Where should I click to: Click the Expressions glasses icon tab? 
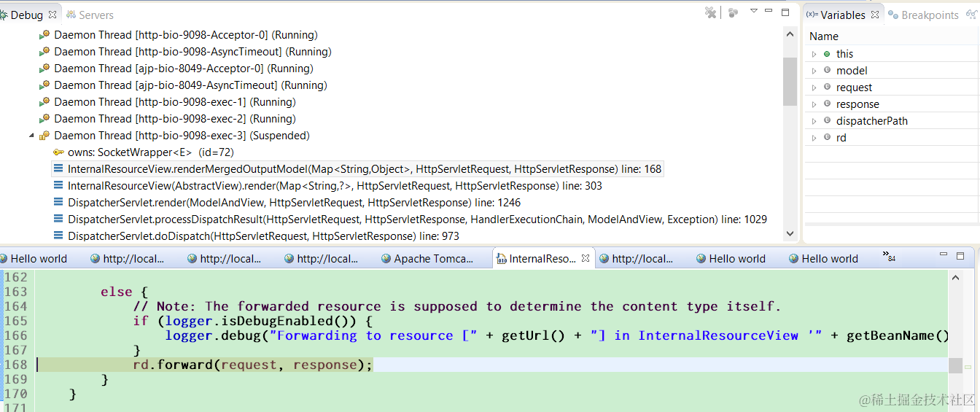tap(971, 15)
